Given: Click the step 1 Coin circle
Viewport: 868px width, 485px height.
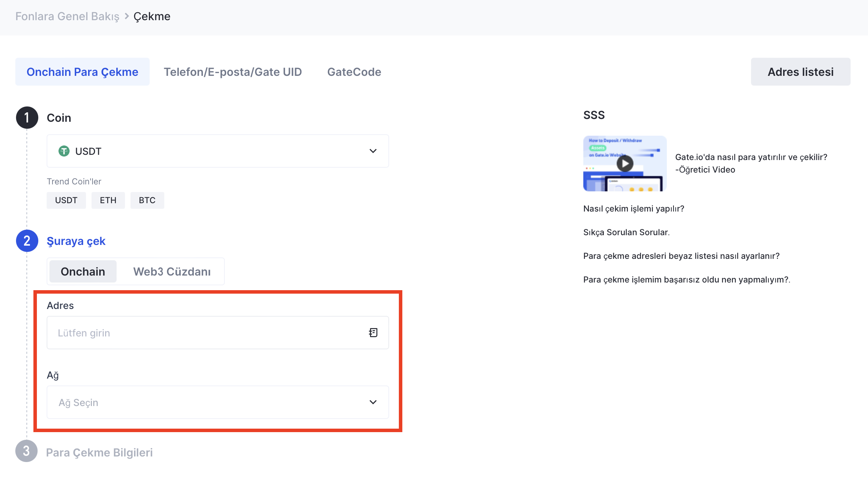Looking at the screenshot, I should (27, 118).
